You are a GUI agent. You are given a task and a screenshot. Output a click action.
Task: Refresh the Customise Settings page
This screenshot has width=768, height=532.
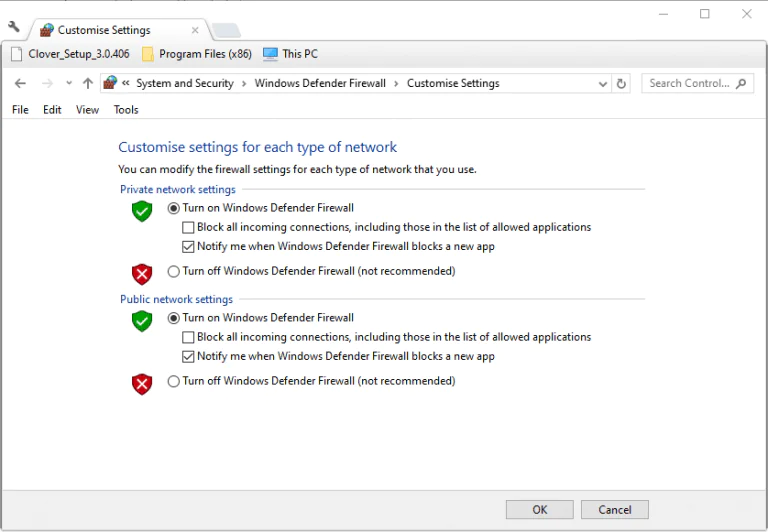[622, 84]
